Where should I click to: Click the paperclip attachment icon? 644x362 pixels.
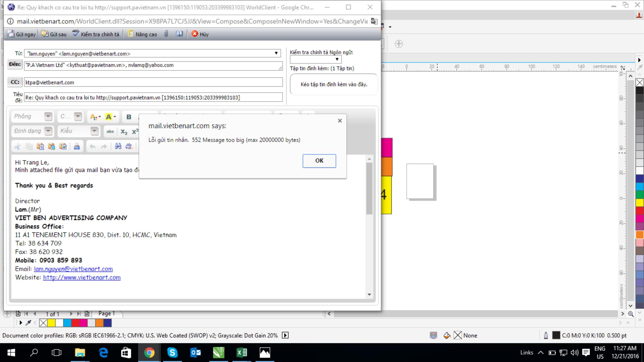[x=166, y=34]
